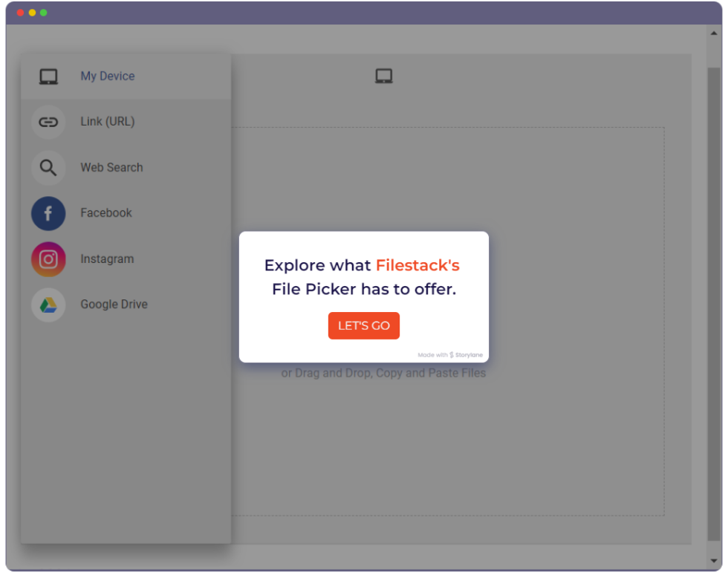The height and width of the screenshot is (575, 728).
Task: Click the Instagram label in the sidebar
Action: tap(107, 259)
